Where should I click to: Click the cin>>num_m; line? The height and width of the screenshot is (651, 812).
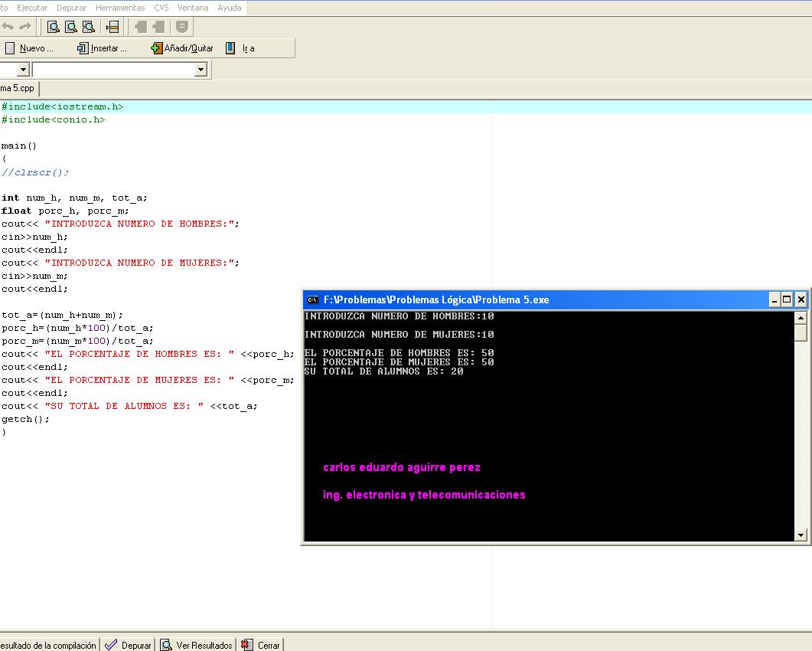pyautogui.click(x=34, y=276)
